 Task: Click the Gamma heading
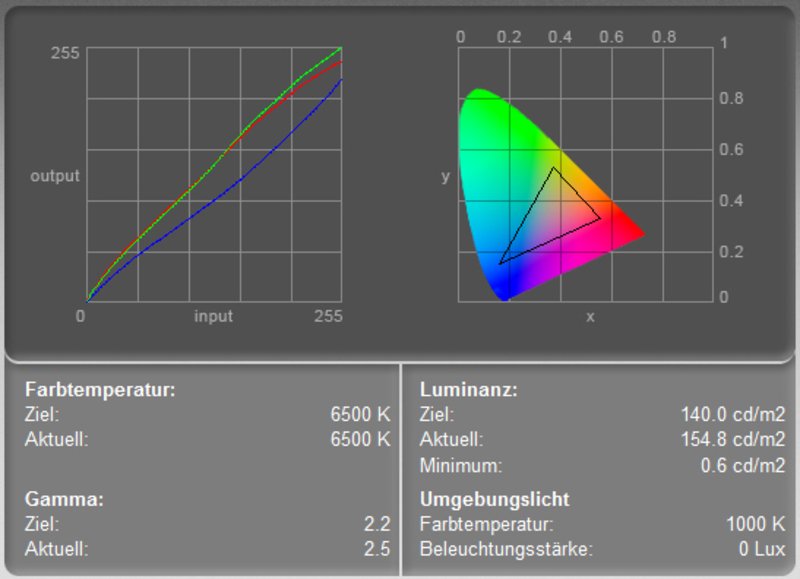click(x=64, y=499)
